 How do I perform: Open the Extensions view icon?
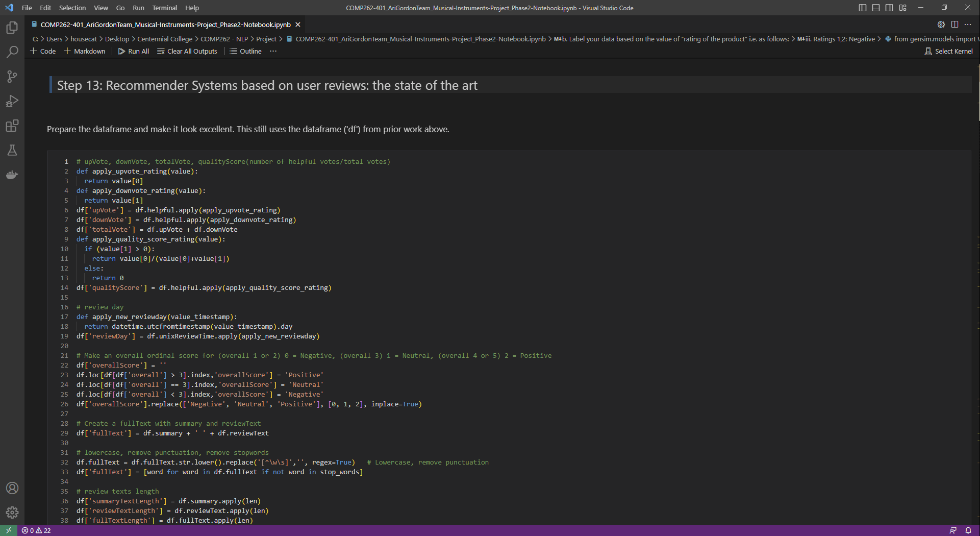click(x=12, y=126)
